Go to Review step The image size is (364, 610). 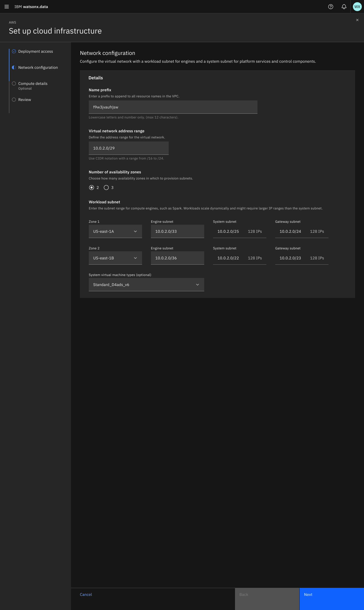tap(25, 100)
